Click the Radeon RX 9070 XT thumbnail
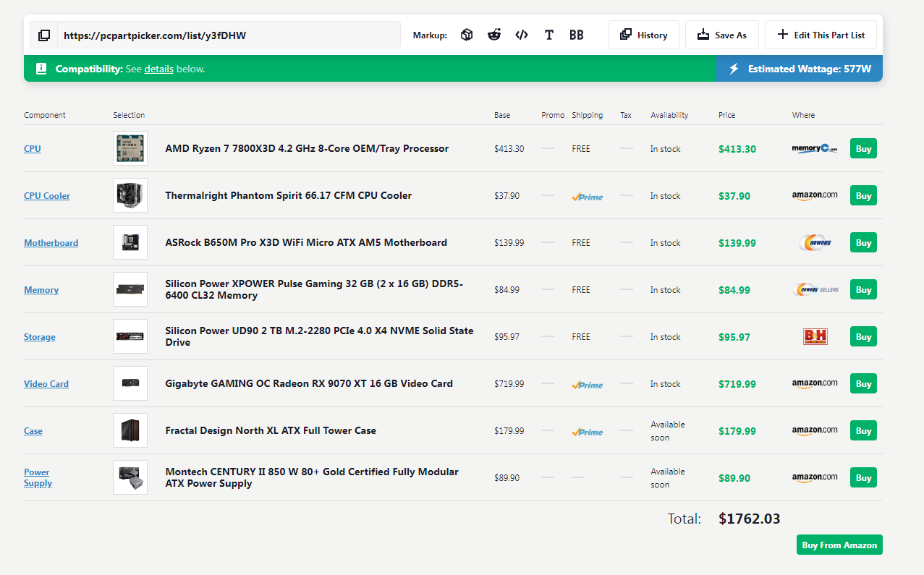 [130, 383]
